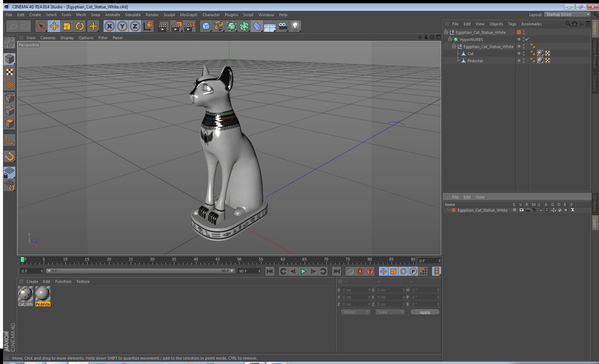Toggle Z-axis lock
The height and width of the screenshot is (364, 599).
pos(135,26)
